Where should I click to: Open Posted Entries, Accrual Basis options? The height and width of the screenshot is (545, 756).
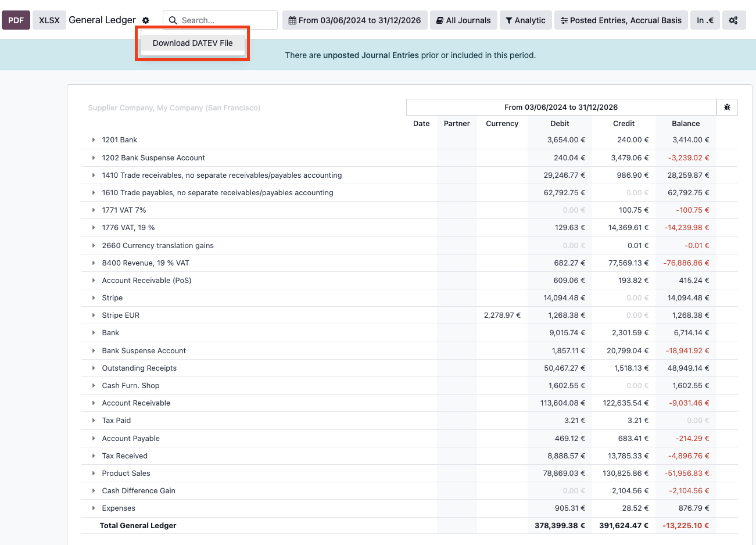coord(621,20)
